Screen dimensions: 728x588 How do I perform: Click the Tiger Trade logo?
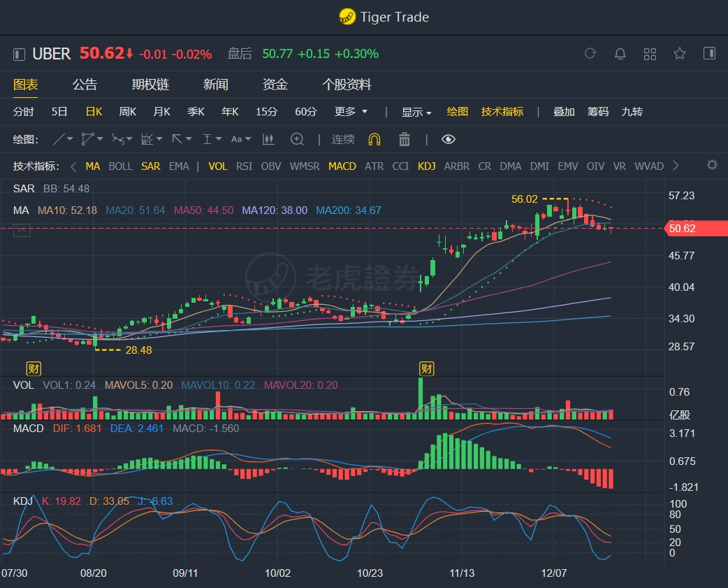click(347, 17)
